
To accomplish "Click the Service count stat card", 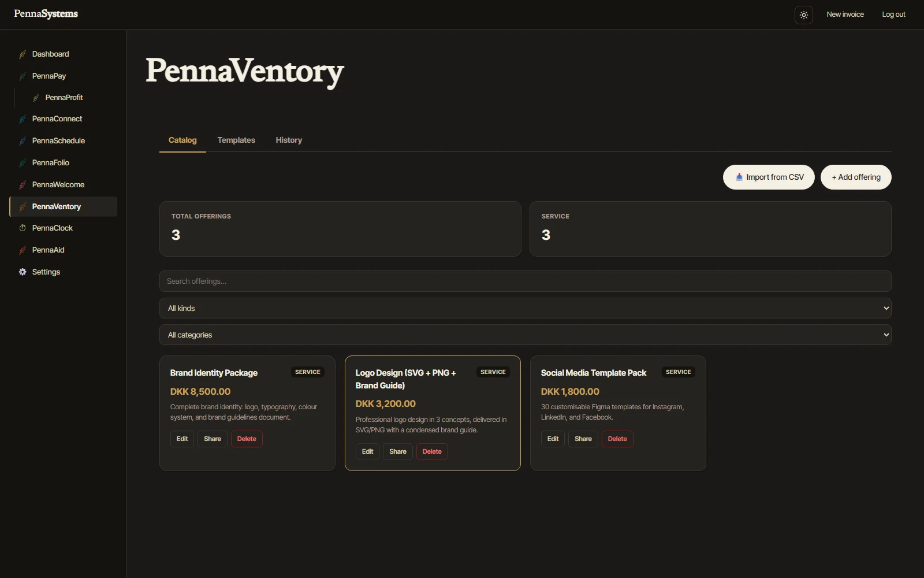I will click(710, 229).
